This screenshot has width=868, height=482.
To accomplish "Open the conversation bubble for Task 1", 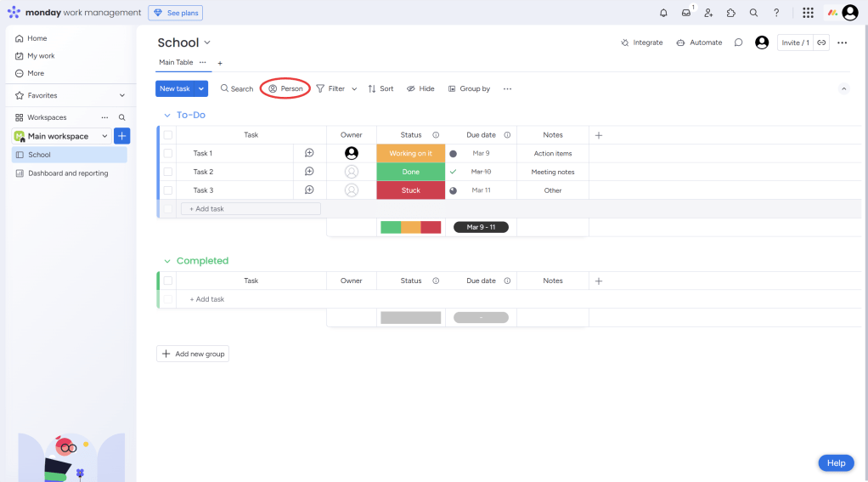I will (309, 153).
